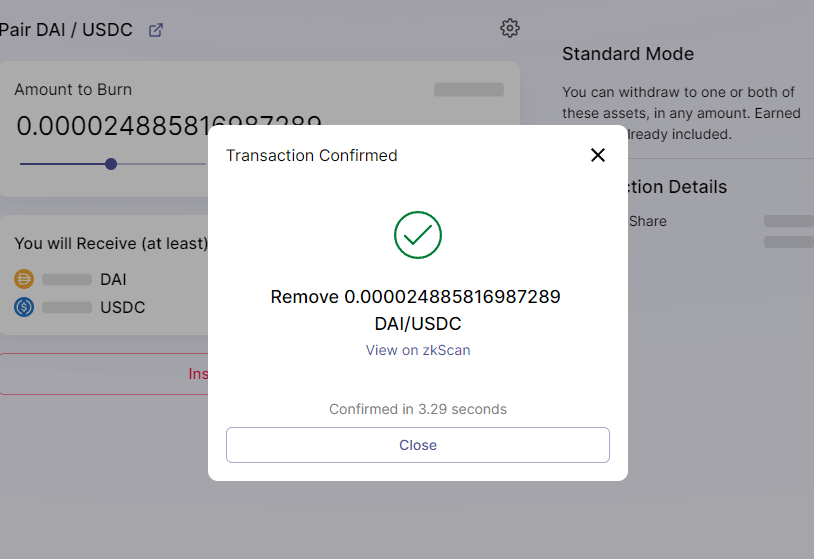Click the 'Amount to Burn' label

coord(73,89)
